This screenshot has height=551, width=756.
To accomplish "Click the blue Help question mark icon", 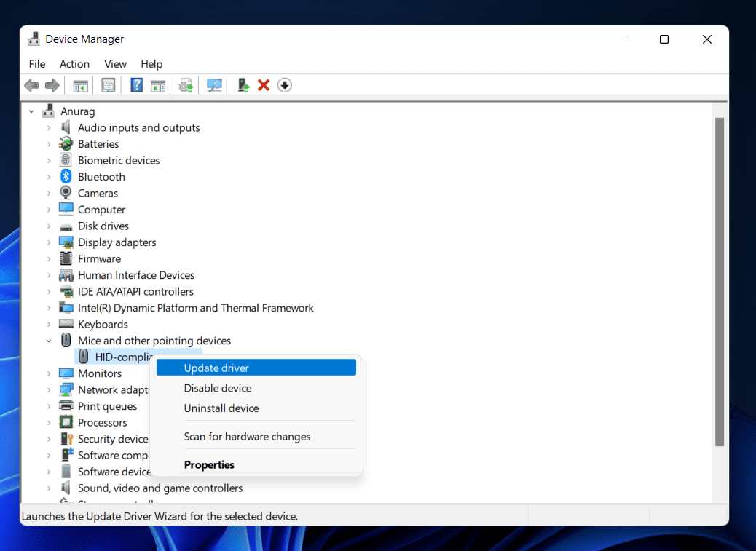I will [136, 85].
